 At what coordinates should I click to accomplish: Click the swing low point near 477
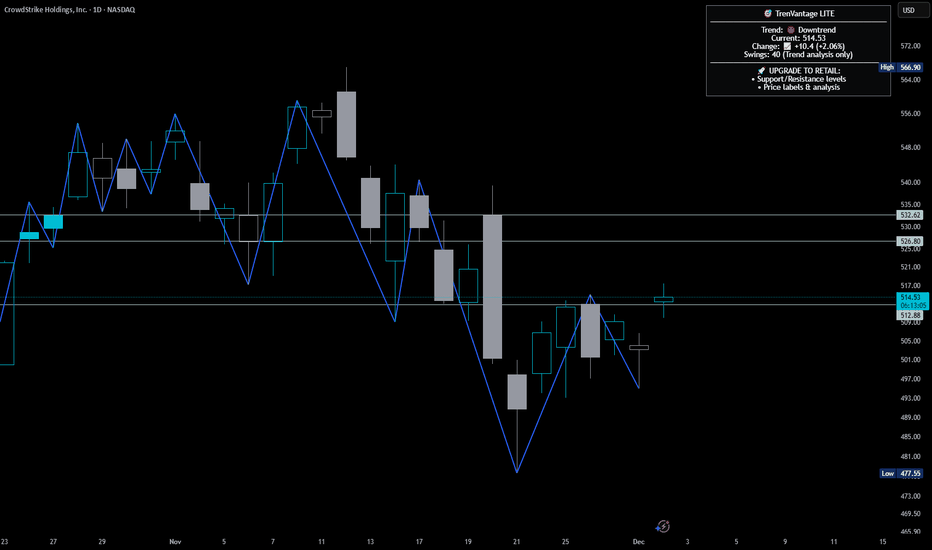517,472
